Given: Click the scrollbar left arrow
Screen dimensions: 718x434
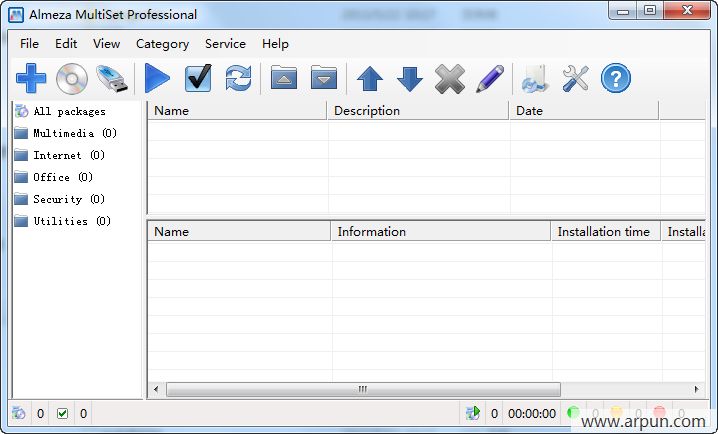Looking at the screenshot, I should tap(156, 390).
